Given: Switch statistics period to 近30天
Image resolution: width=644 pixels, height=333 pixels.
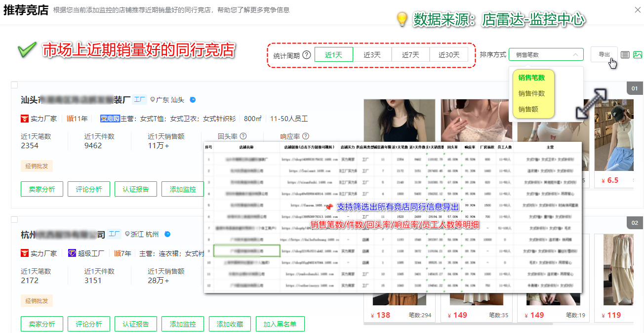Looking at the screenshot, I should pos(448,55).
